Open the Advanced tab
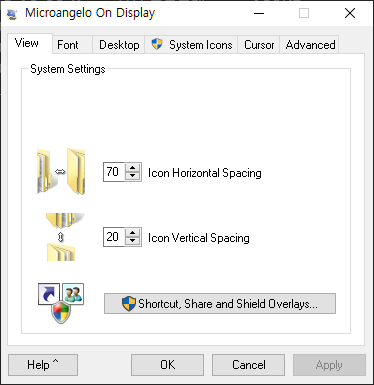The height and width of the screenshot is (385, 374). (310, 45)
